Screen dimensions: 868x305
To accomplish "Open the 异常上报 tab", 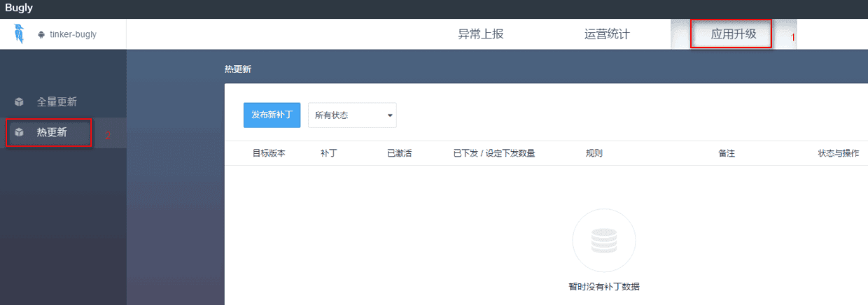I will coord(481,34).
